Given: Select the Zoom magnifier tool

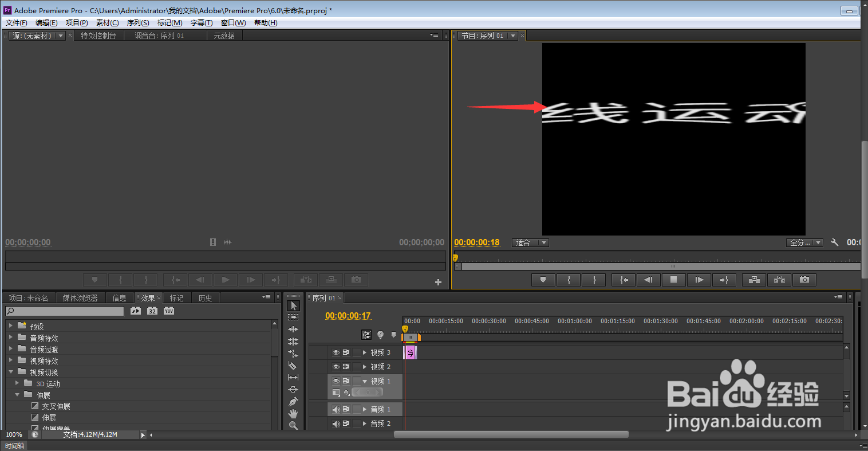Looking at the screenshot, I should click(293, 425).
